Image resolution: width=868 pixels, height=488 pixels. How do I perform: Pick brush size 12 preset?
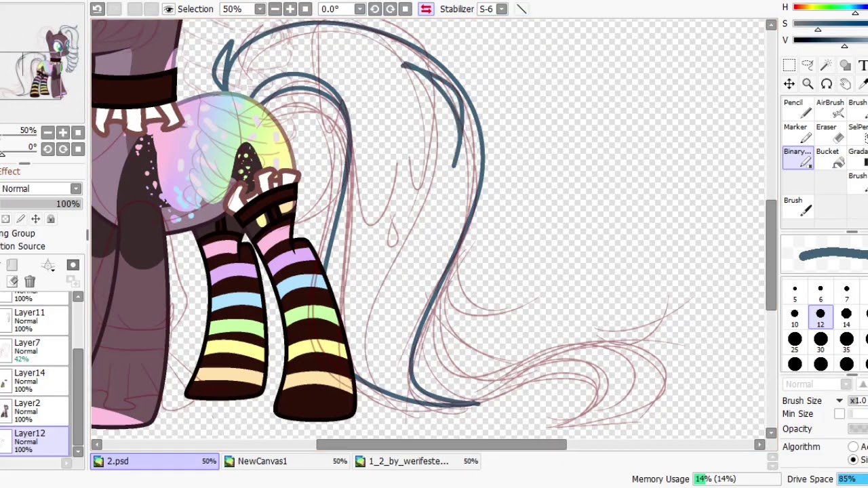[x=821, y=318]
